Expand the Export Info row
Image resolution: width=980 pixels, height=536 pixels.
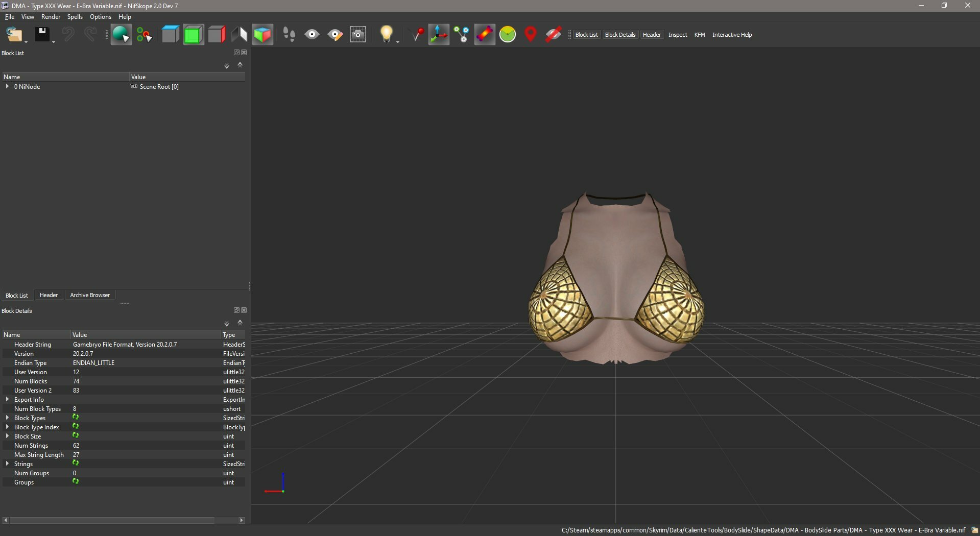(7, 399)
